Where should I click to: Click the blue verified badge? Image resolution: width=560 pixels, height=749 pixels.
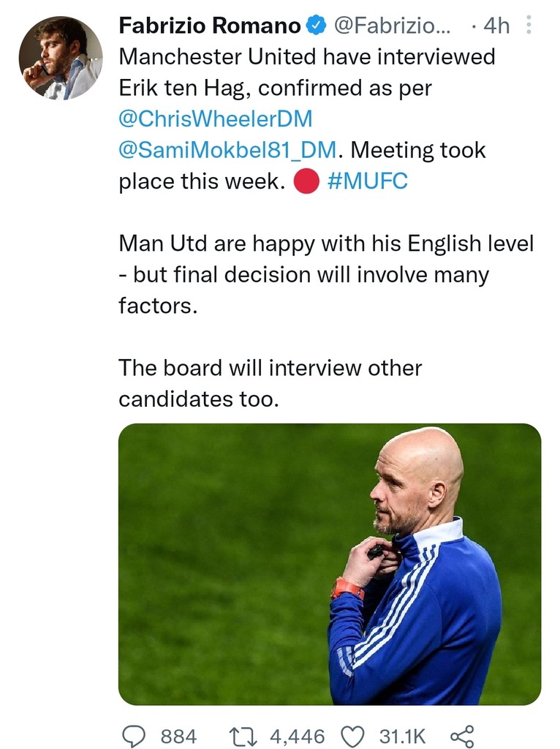point(315,26)
